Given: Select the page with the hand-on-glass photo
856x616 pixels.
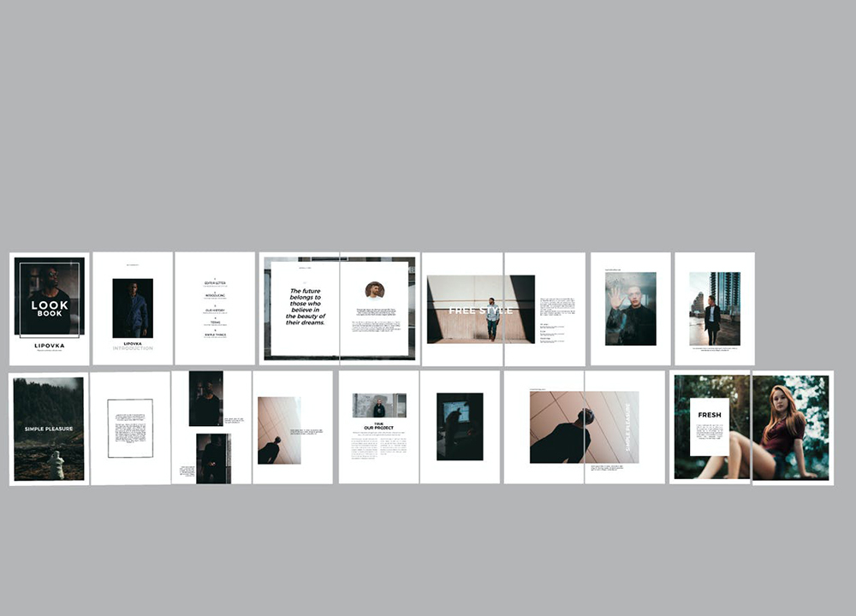Looking at the screenshot, I should pyautogui.click(x=630, y=308).
